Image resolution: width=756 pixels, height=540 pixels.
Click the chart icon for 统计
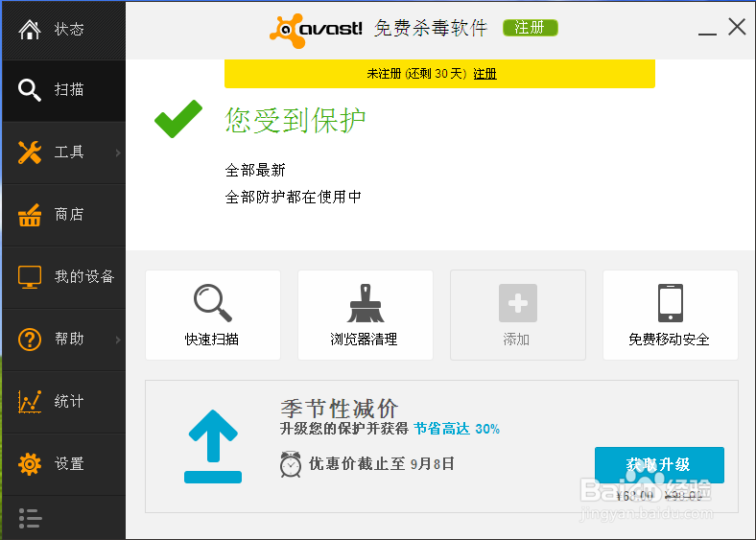click(30, 402)
